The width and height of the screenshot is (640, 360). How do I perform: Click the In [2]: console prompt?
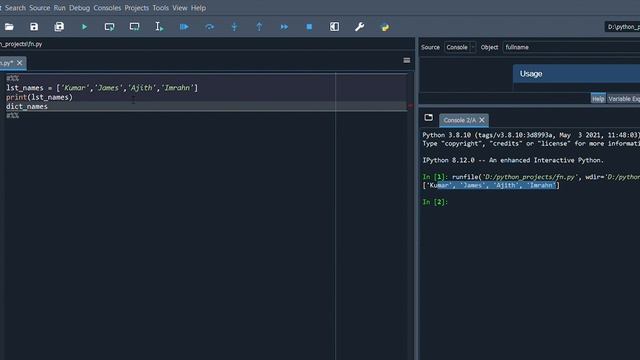435,202
